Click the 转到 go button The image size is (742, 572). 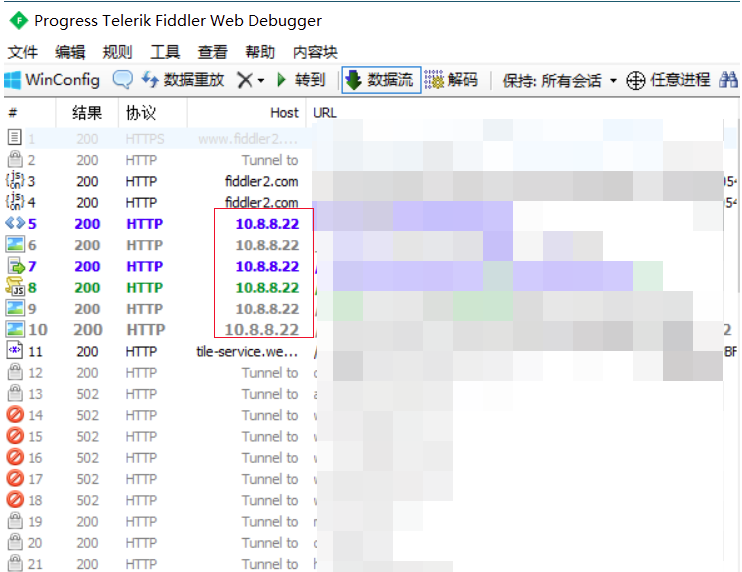[x=301, y=80]
